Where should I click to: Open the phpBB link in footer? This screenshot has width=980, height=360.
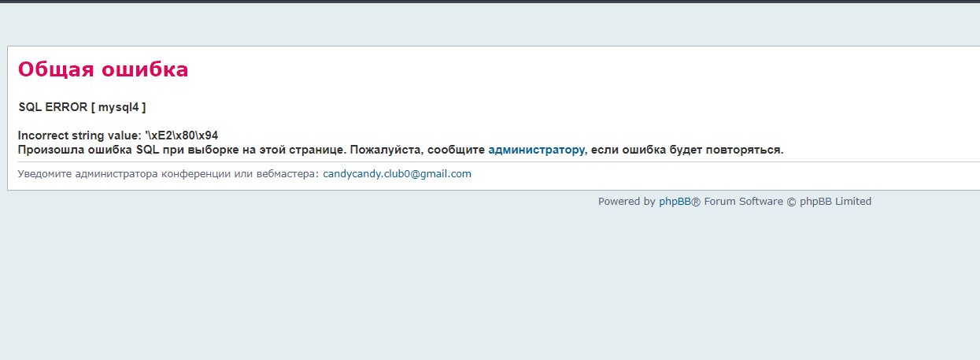[675, 202]
